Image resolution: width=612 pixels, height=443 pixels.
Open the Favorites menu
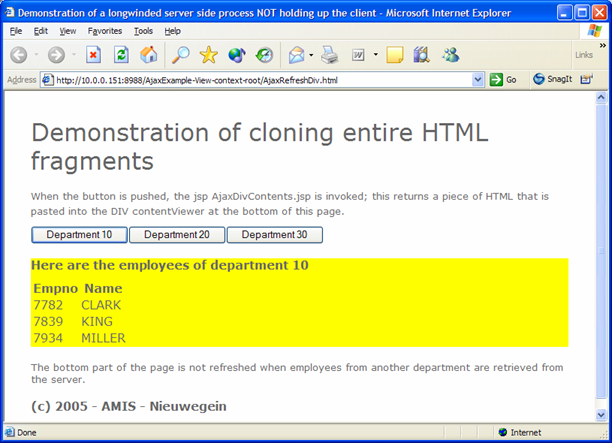click(104, 31)
